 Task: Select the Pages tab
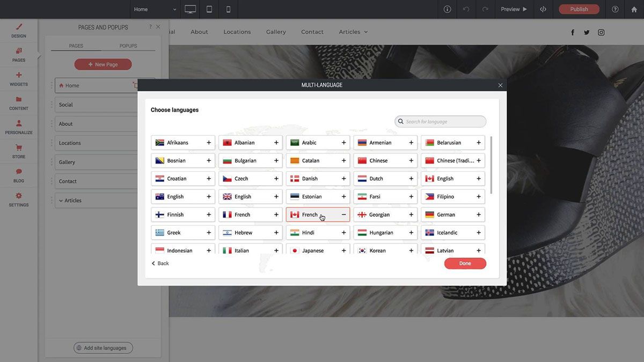[76, 46]
